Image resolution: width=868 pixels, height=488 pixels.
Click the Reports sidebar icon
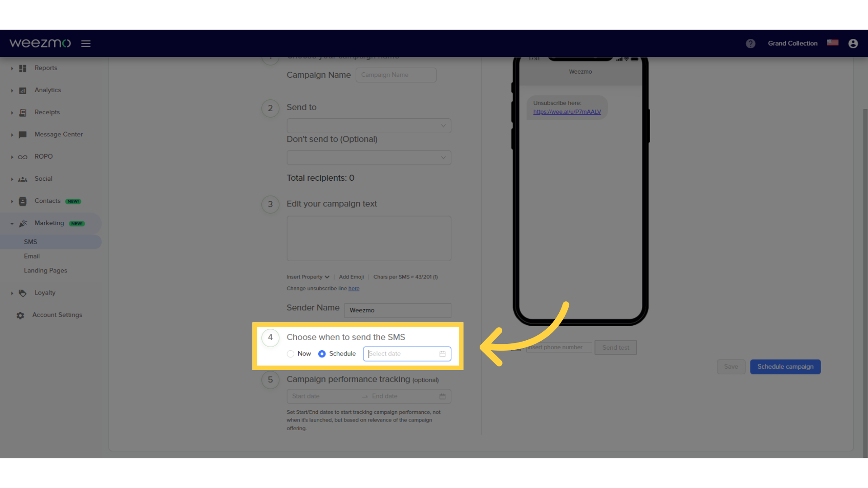click(x=22, y=68)
